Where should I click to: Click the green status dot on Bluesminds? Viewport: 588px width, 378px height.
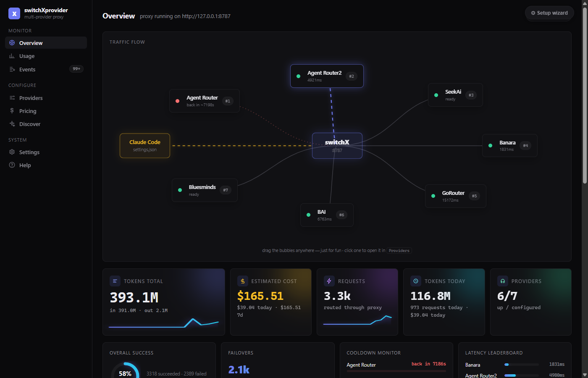pyautogui.click(x=180, y=190)
